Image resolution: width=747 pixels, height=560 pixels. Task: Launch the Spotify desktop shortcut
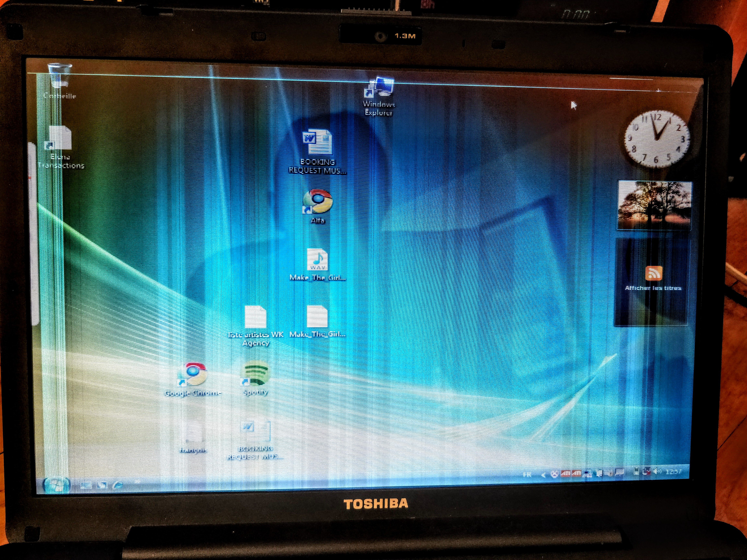tap(256, 374)
